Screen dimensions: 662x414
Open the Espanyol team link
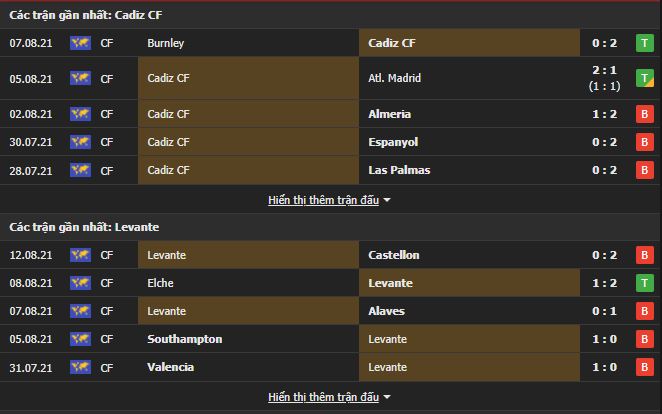click(x=394, y=142)
